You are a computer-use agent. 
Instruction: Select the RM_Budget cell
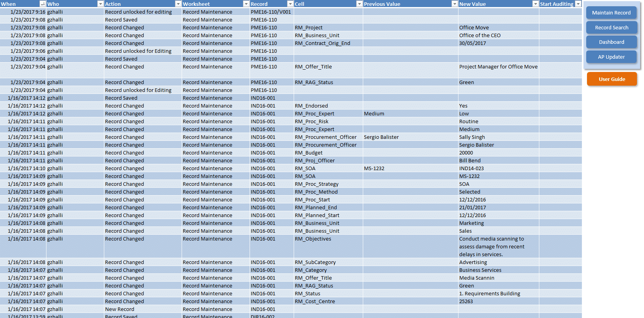328,153
